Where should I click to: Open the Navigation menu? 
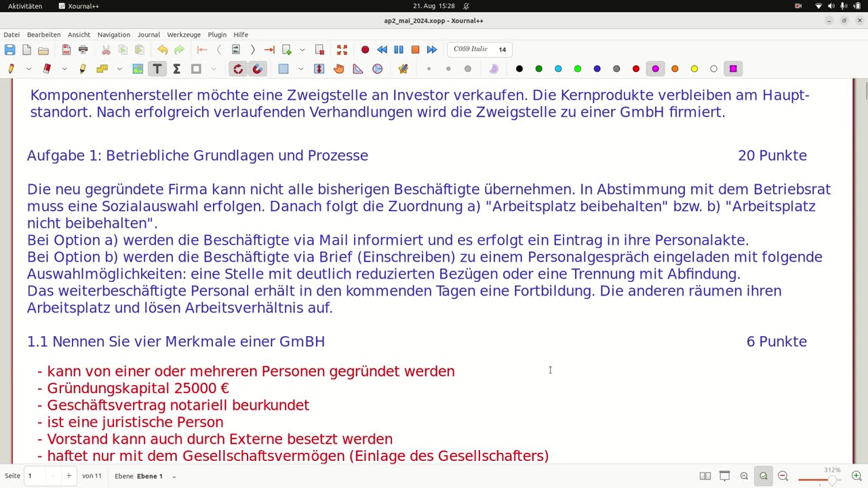pos(113,35)
